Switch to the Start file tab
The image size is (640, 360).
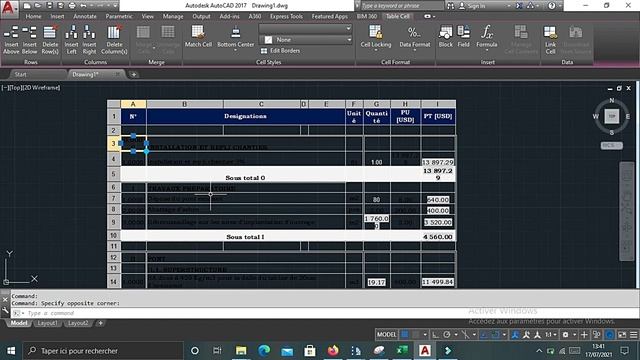20,74
